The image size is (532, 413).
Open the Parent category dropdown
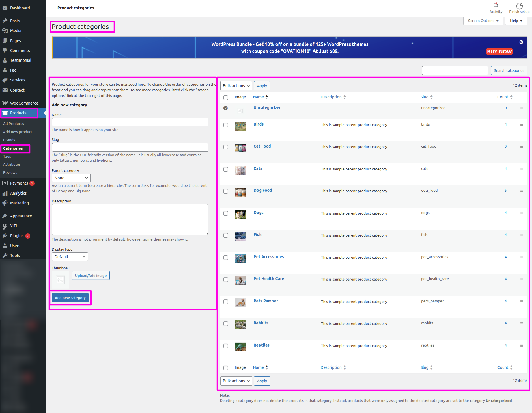pyautogui.click(x=71, y=178)
